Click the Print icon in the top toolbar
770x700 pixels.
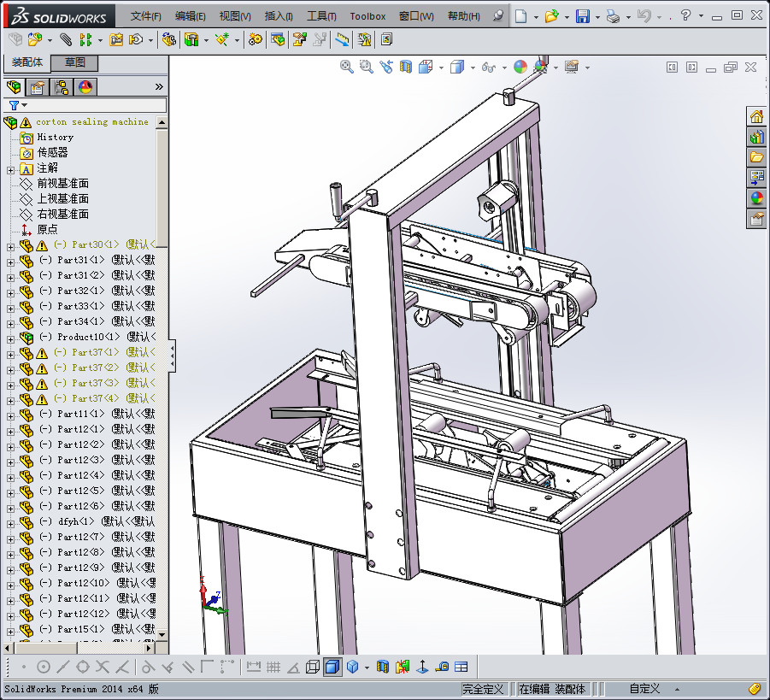pyautogui.click(x=612, y=16)
